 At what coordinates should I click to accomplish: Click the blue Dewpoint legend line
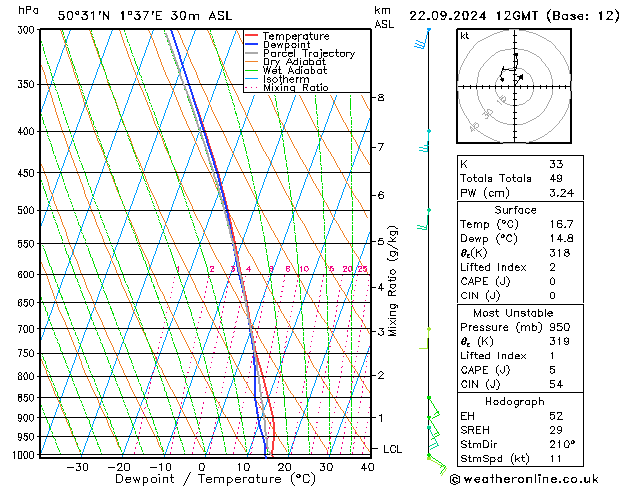(251, 45)
